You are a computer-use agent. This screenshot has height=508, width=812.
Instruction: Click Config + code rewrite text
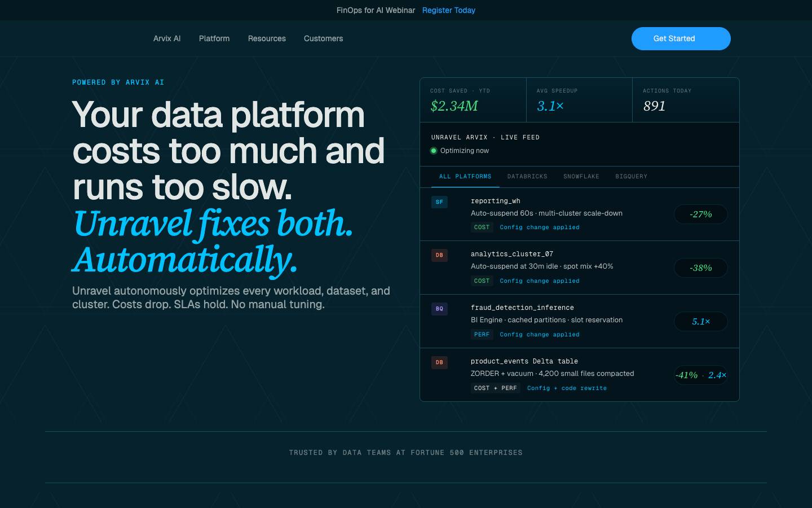click(x=567, y=388)
